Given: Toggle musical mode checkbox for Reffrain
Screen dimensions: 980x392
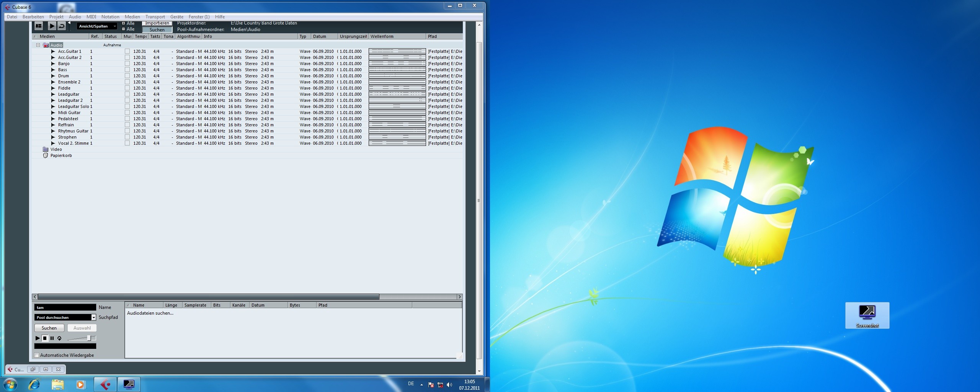Looking at the screenshot, I should tap(127, 125).
